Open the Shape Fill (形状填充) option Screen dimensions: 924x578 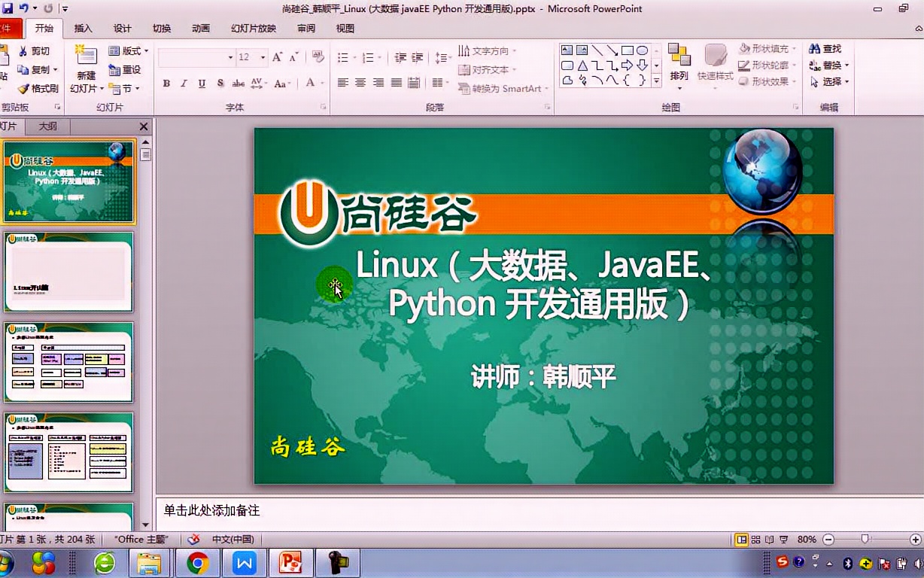[765, 47]
